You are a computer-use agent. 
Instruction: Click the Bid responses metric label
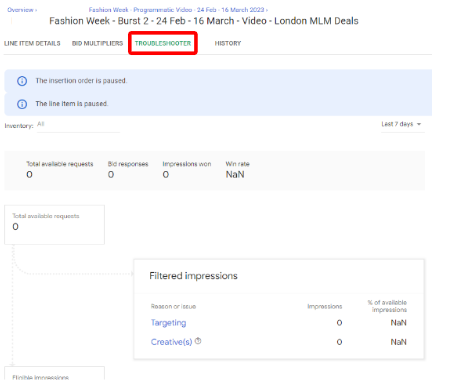point(128,164)
